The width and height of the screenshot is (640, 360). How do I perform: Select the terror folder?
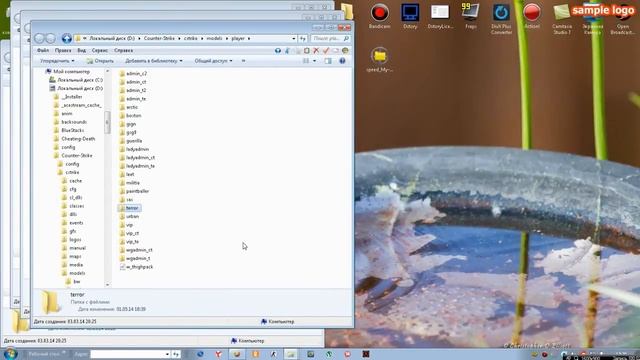(129, 208)
